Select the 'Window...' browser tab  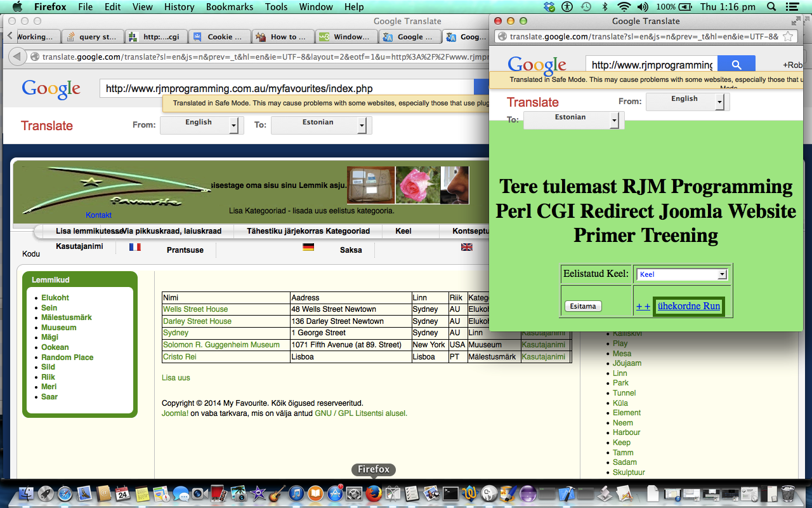click(346, 37)
